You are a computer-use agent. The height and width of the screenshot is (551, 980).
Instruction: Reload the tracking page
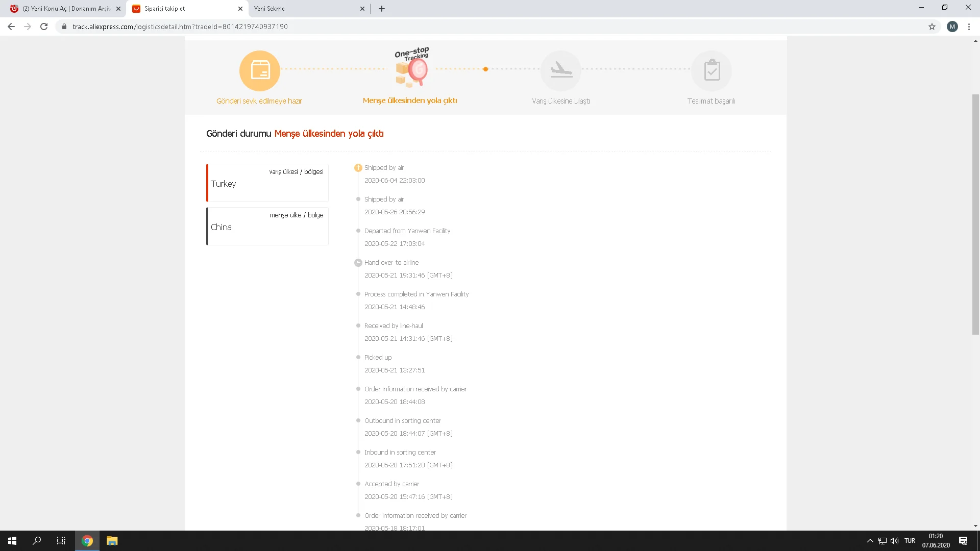pos(44,27)
